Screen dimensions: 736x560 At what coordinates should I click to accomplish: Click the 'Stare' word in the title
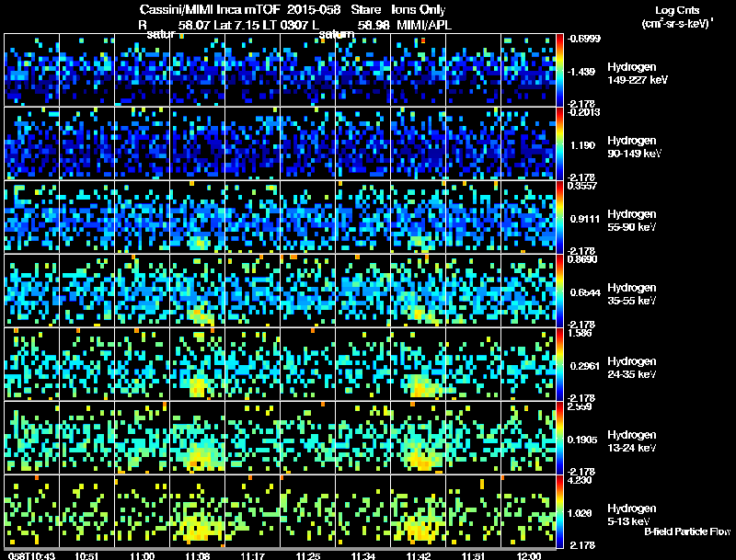click(365, 9)
